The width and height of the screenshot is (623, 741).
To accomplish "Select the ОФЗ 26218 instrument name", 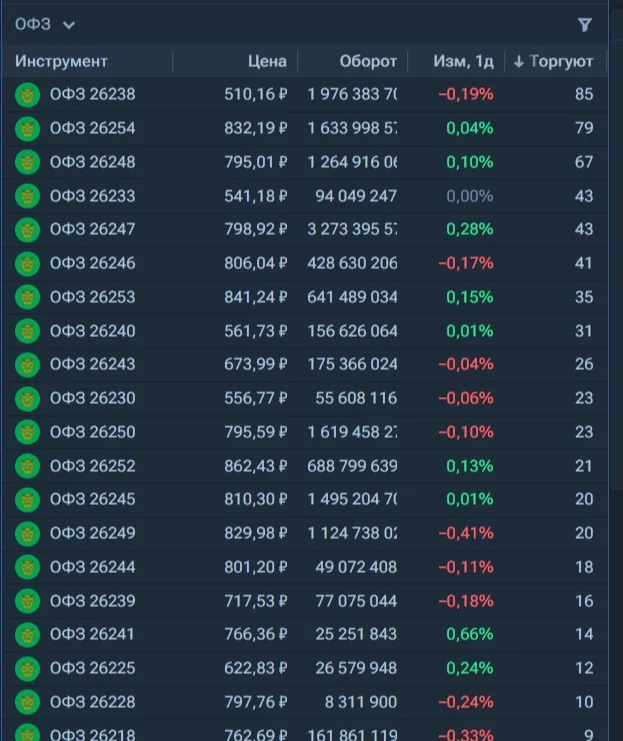I will click(93, 734).
